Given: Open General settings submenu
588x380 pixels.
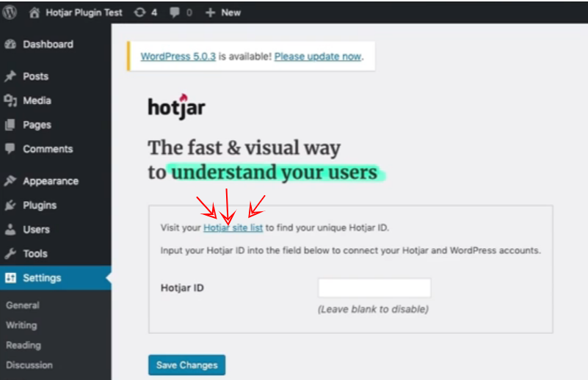Looking at the screenshot, I should pos(23,305).
